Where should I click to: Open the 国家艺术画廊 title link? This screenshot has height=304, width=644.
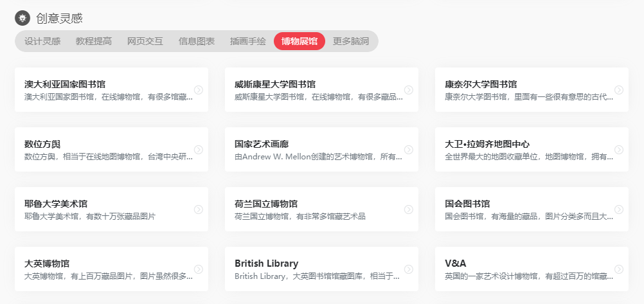click(262, 144)
